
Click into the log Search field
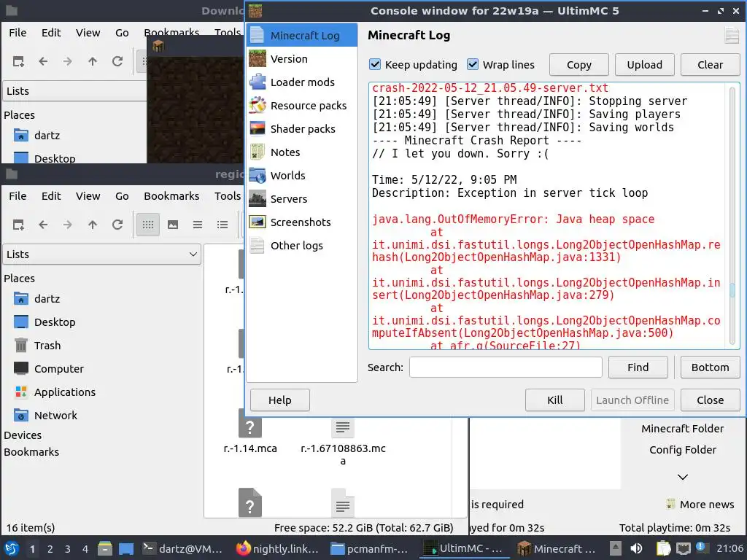click(506, 367)
